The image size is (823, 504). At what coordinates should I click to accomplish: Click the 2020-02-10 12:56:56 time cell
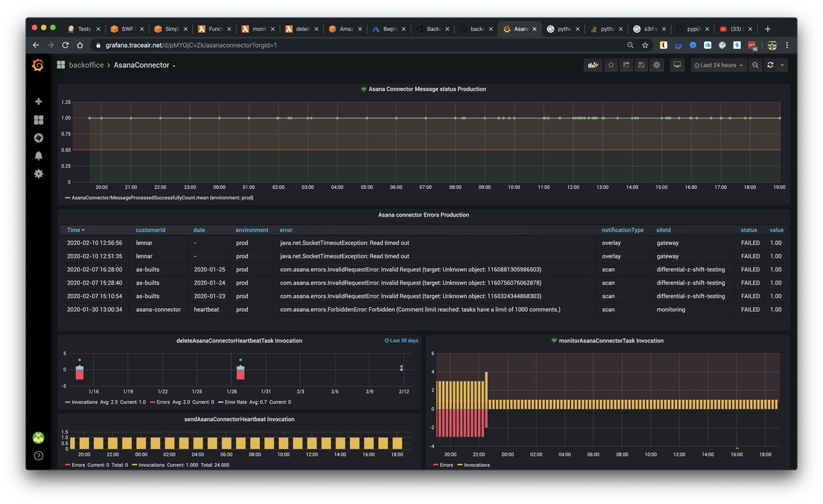coord(95,243)
